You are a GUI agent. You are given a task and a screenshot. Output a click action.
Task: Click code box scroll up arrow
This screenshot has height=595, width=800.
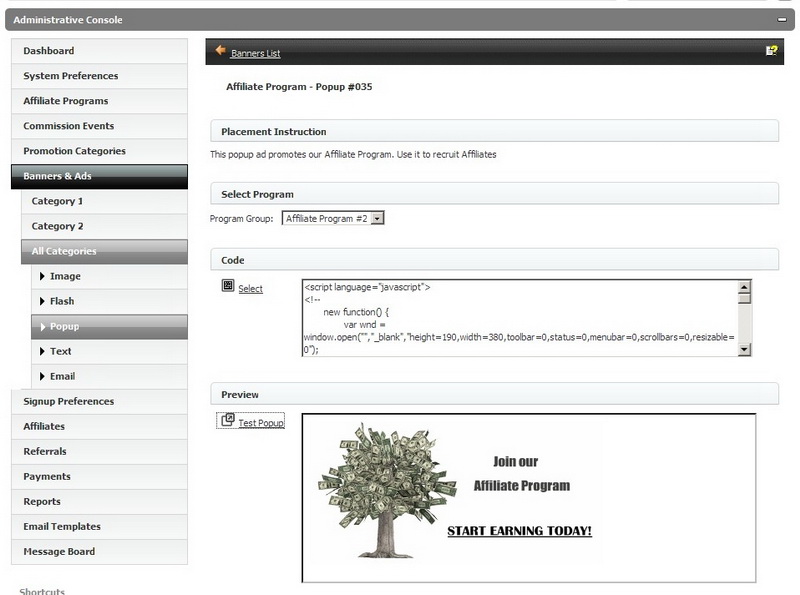744,286
